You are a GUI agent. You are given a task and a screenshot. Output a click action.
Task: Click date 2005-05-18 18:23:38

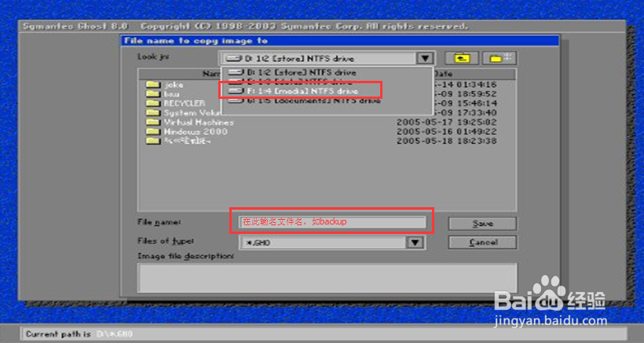point(446,141)
